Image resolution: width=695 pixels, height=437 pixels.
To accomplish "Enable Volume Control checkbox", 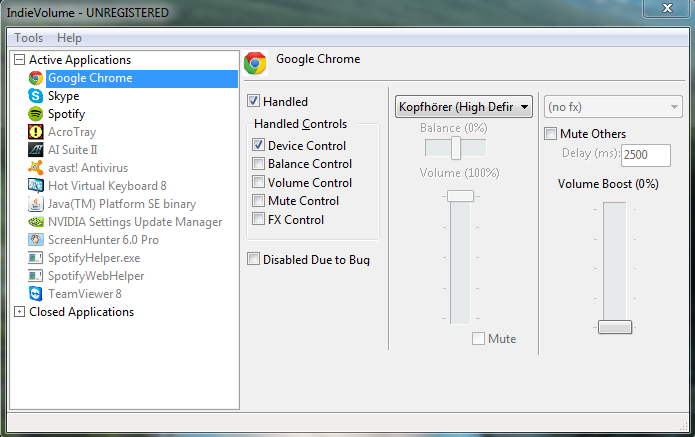I will (258, 182).
